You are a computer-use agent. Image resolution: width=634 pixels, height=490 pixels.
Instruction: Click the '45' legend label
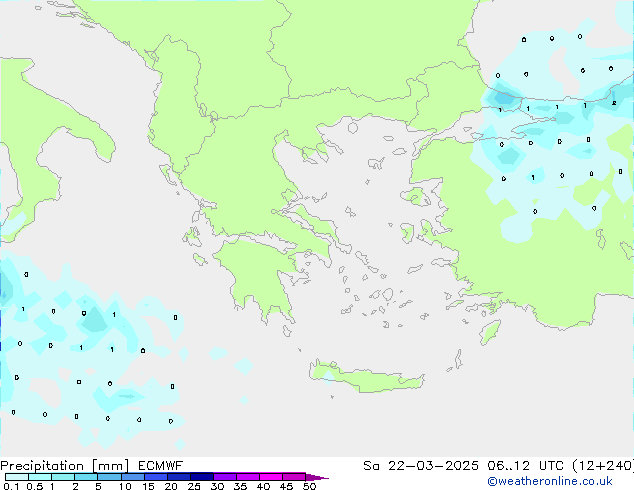coord(286,486)
